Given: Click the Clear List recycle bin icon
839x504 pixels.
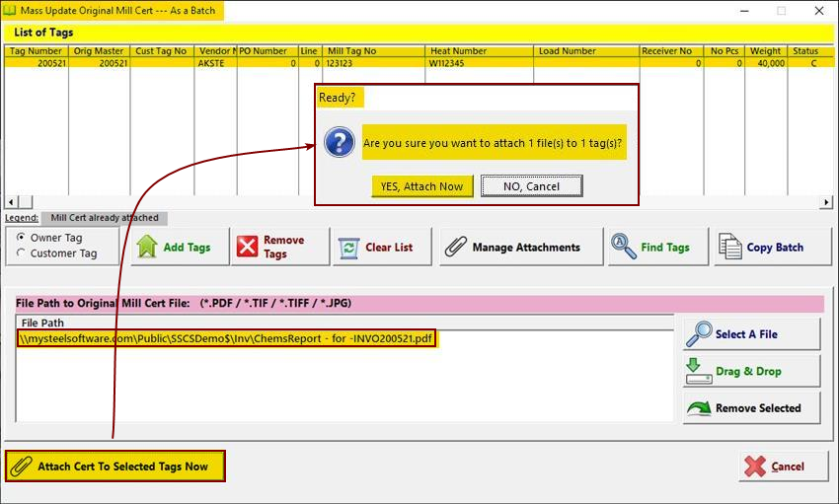Looking at the screenshot, I should coord(348,248).
